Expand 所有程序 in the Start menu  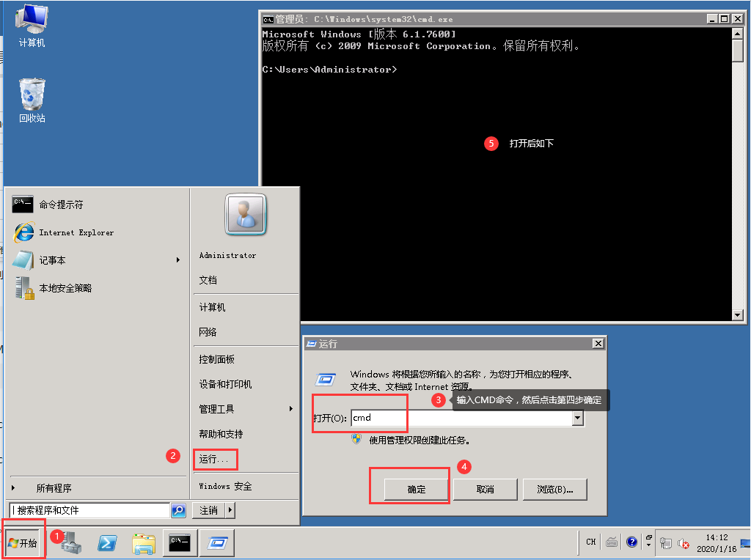point(54,488)
